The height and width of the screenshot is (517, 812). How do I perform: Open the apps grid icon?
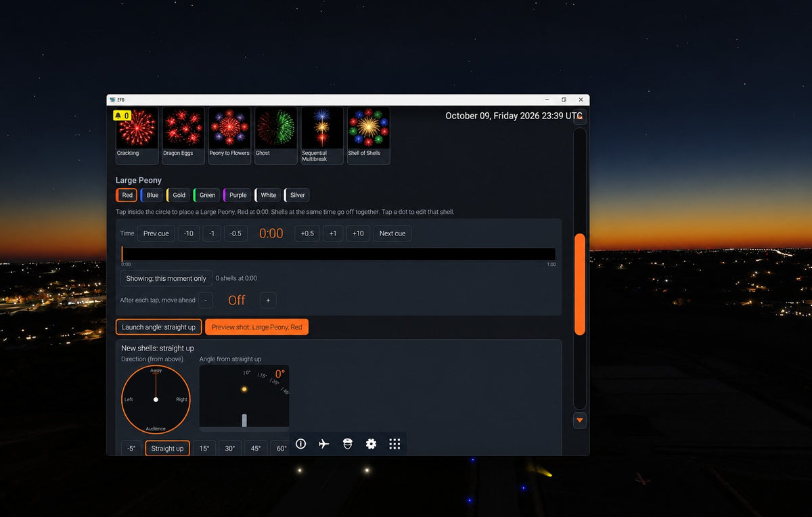click(x=394, y=444)
